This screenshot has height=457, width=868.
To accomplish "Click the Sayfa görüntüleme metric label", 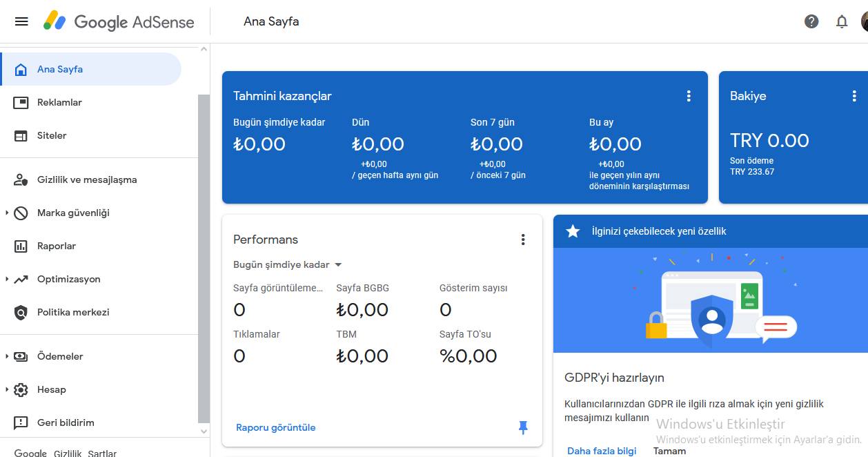I will point(278,288).
